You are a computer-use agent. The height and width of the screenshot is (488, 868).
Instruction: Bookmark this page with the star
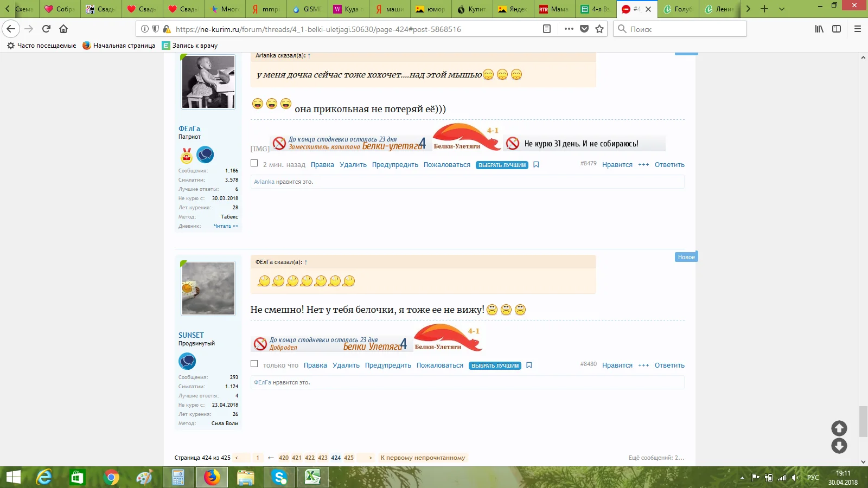pos(599,29)
